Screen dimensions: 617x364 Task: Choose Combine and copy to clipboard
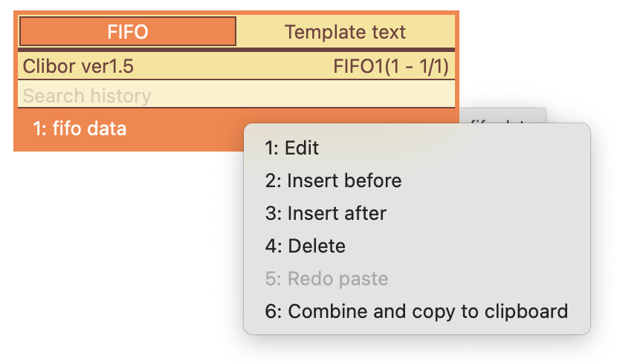pyautogui.click(x=417, y=311)
